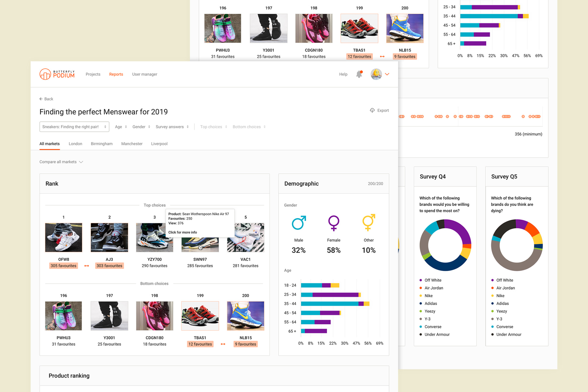The image size is (588, 392).
Task: Click Air Jordan legend dot in Survey Q4
Action: click(x=421, y=288)
